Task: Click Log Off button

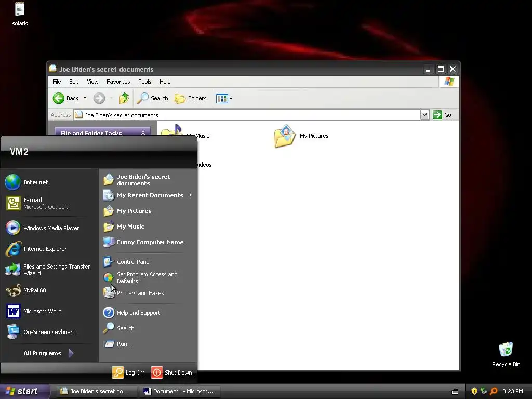Action: (129, 373)
